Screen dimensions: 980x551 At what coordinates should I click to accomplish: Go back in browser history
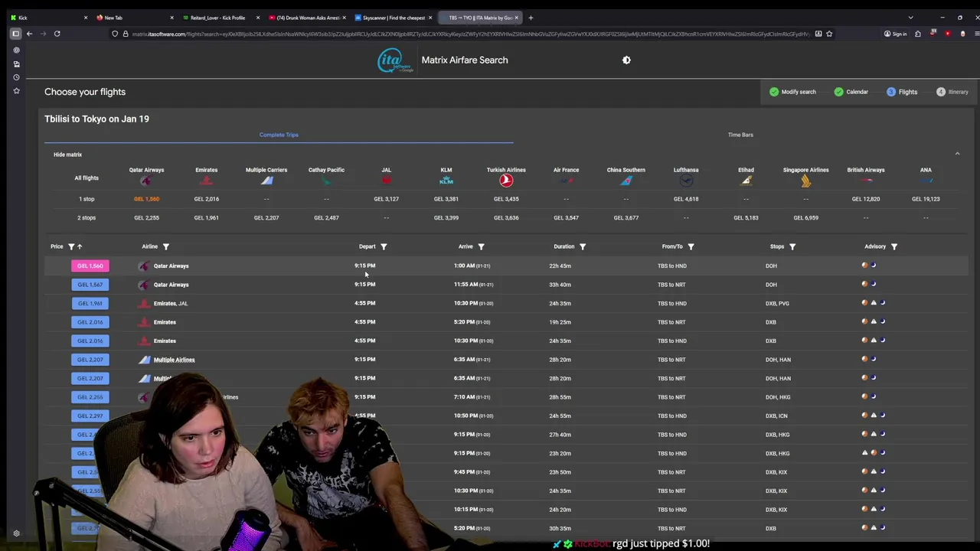pos(29,34)
